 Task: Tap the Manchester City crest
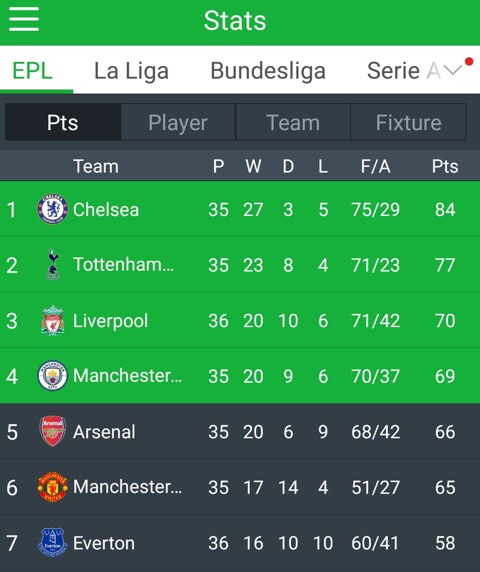click(x=53, y=376)
